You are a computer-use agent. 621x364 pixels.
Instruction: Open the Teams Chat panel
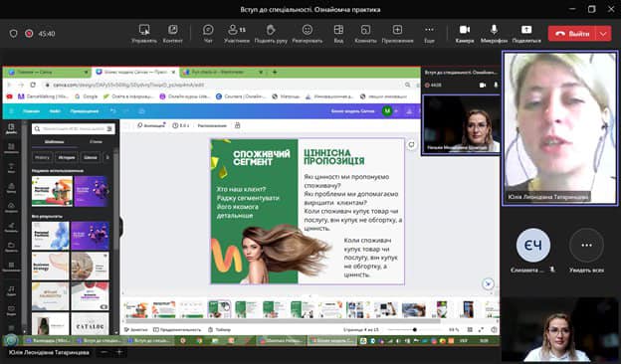(208, 34)
